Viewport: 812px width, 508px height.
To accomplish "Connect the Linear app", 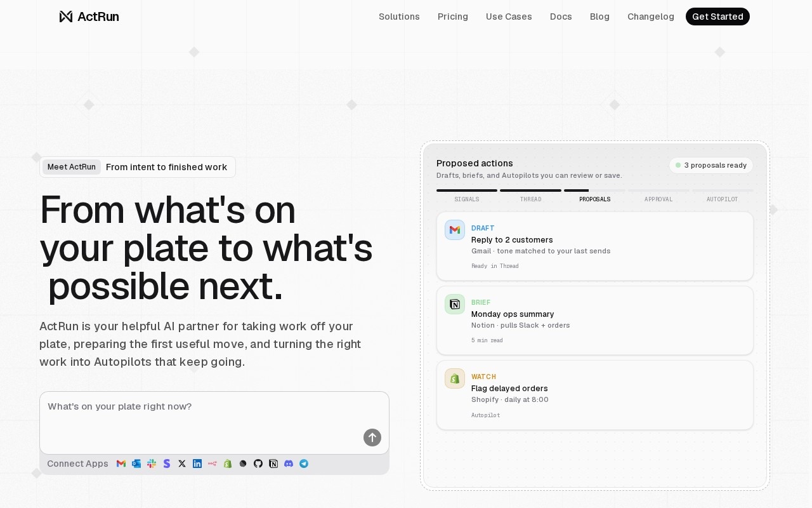I will [243, 464].
